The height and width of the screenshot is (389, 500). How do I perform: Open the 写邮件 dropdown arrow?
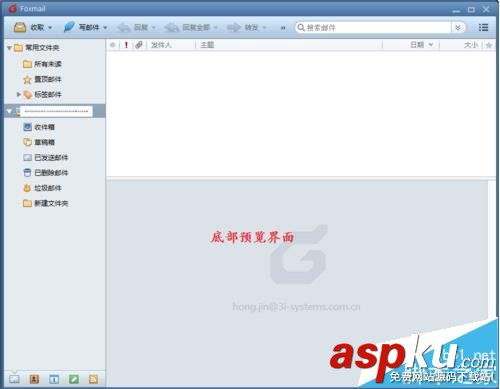(105, 28)
